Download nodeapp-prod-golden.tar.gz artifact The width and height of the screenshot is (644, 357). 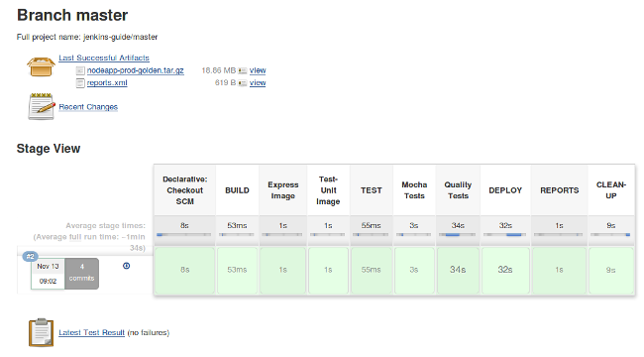pyautogui.click(x=135, y=70)
